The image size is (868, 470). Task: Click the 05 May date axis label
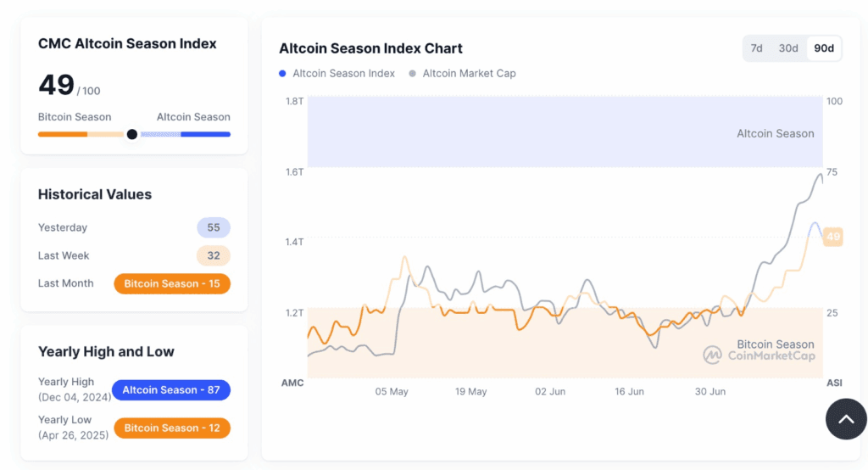392,391
